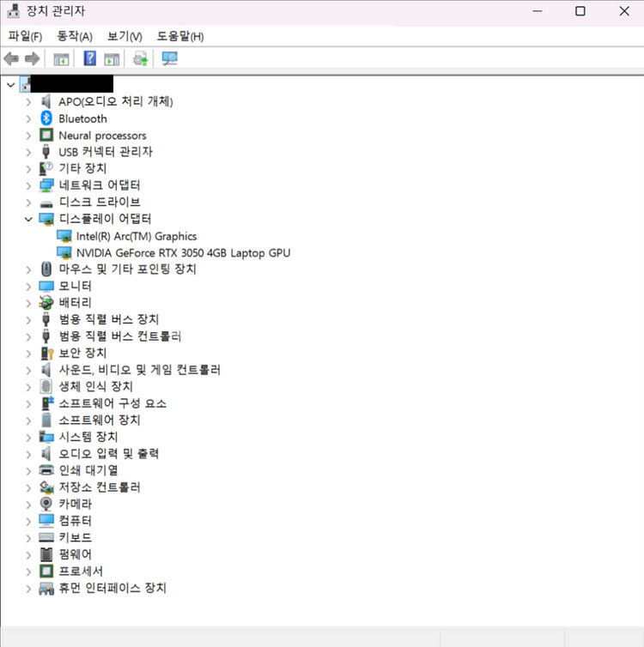Select NVIDIA GeForce RTX 3050 4GB Laptop GPU
The image size is (644, 647).
click(183, 253)
